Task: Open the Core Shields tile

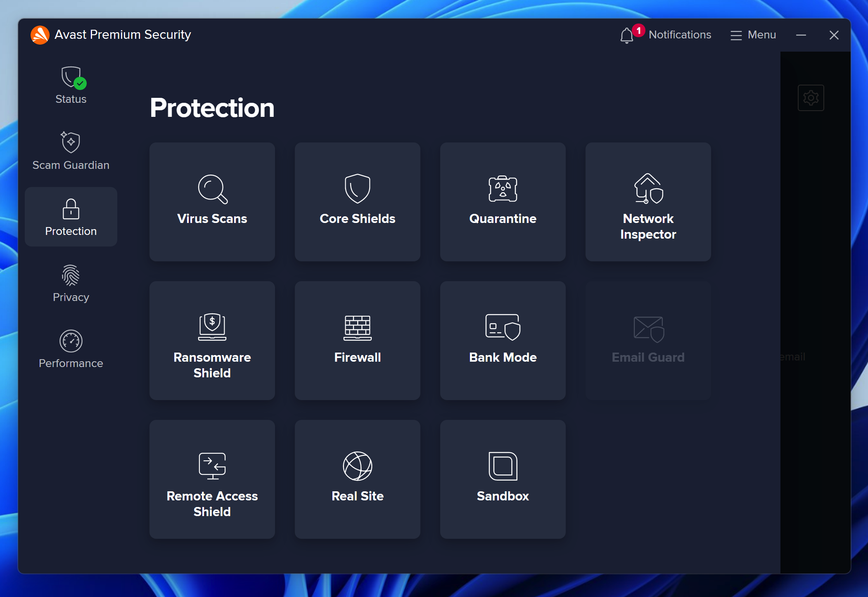Action: (358, 202)
